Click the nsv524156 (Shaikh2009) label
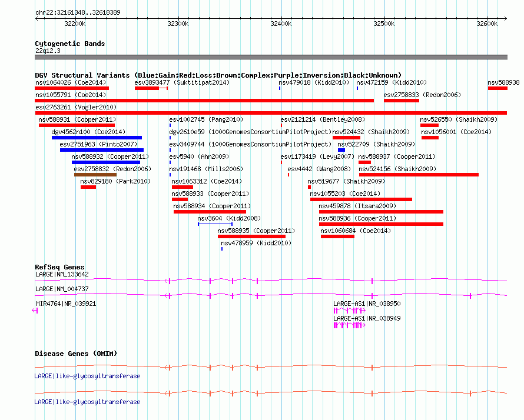This screenshot has width=524, height=420. [x=397, y=169]
